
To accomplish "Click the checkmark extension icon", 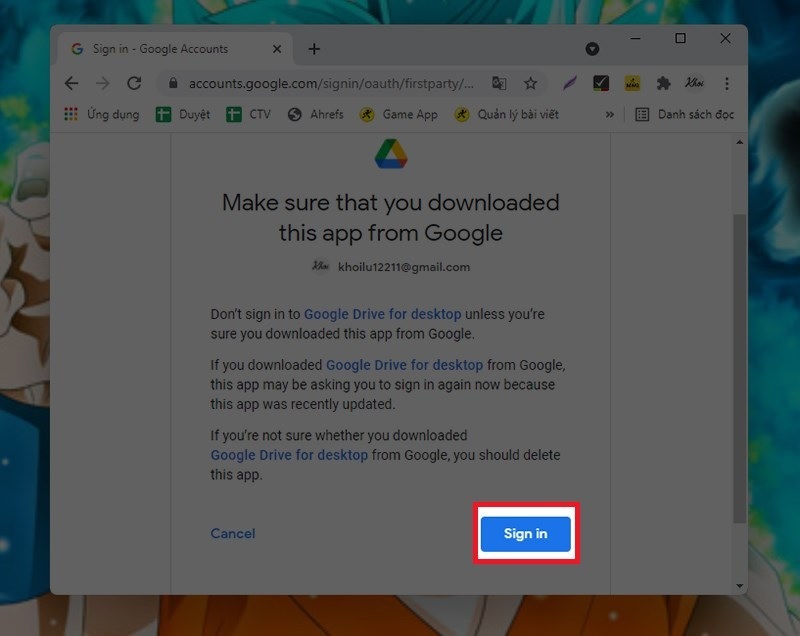I will (x=601, y=83).
